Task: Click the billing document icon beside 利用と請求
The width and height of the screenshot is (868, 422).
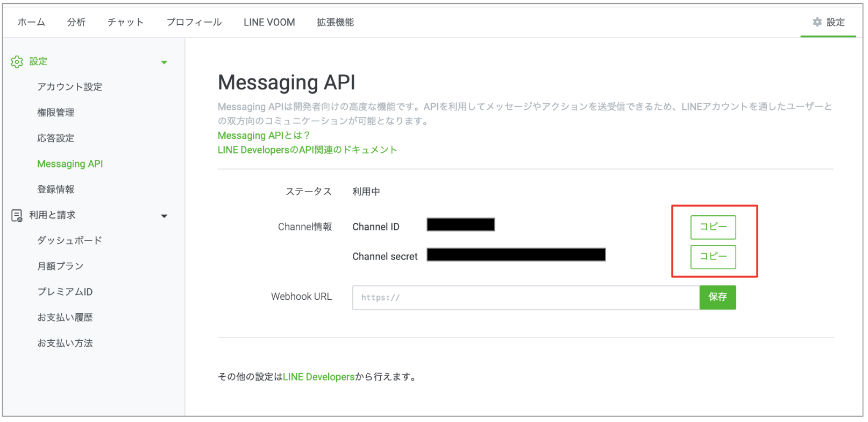Action: [x=17, y=216]
